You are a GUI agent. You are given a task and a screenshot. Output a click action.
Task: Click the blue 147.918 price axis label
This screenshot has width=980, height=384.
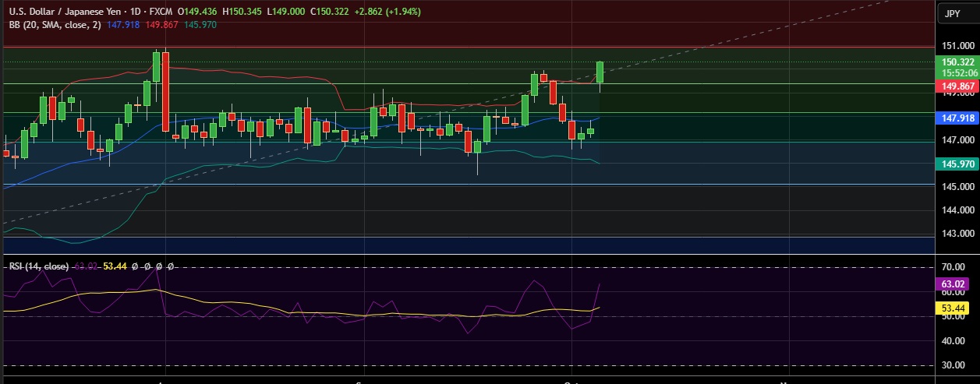click(x=957, y=118)
